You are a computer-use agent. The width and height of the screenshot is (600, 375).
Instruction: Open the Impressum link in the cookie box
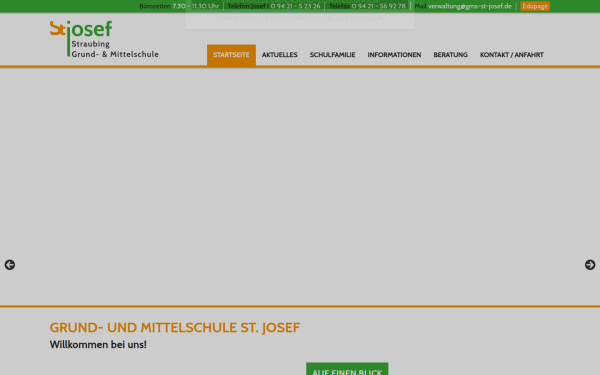pos(366,18)
